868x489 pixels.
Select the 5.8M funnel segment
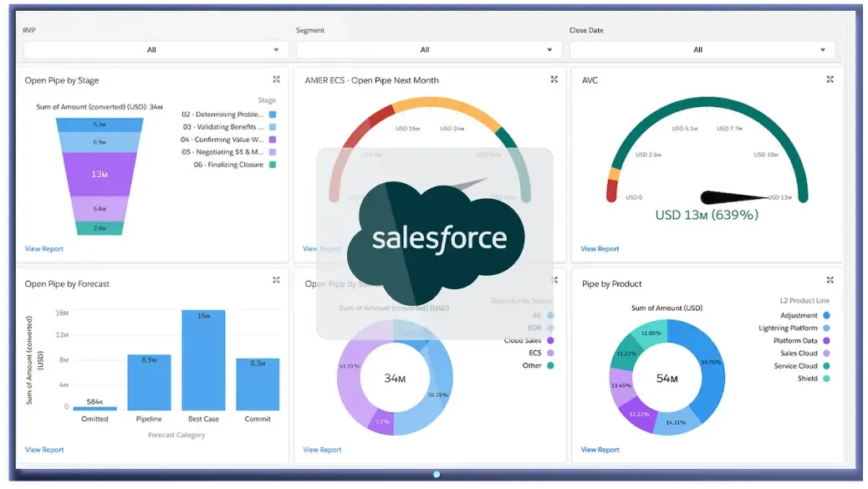[x=100, y=209]
